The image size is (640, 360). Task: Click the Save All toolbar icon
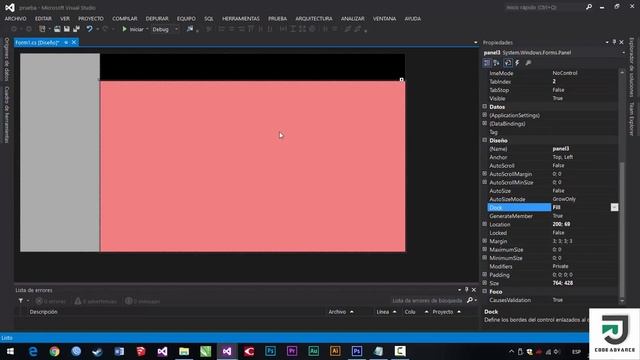76,29
